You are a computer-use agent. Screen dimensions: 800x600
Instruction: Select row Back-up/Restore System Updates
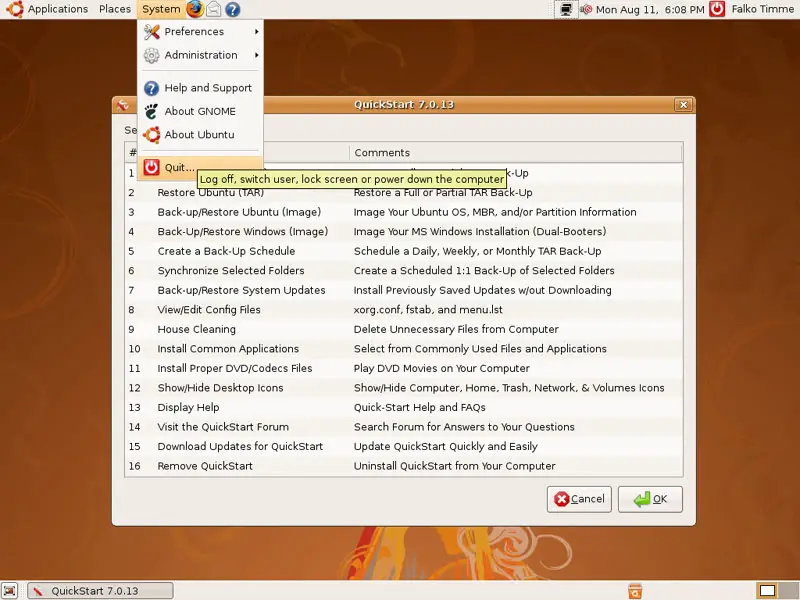pos(404,290)
